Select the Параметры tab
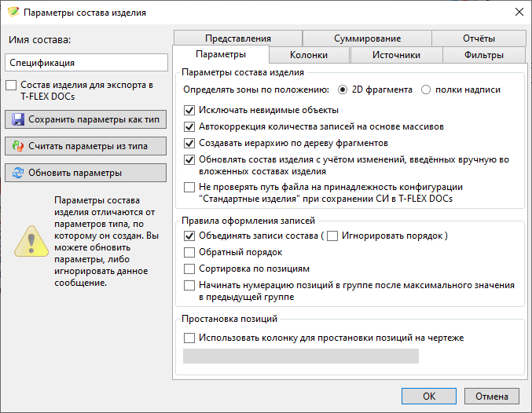 point(221,54)
